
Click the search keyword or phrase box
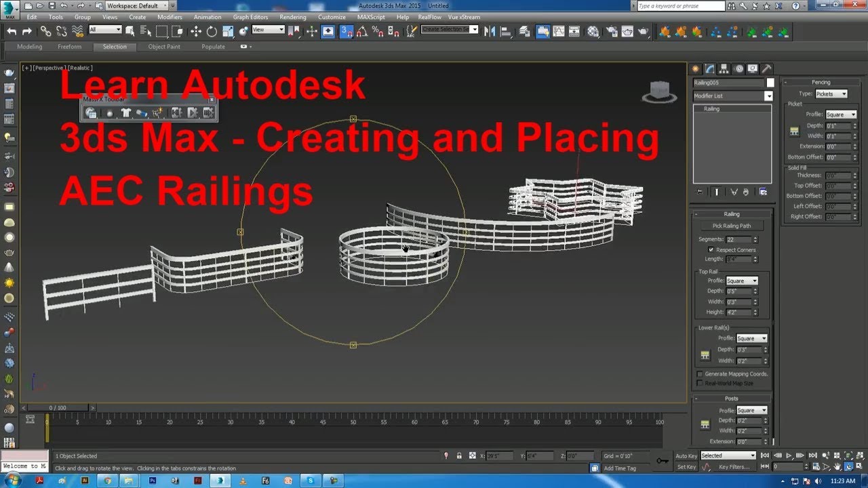(681, 5)
